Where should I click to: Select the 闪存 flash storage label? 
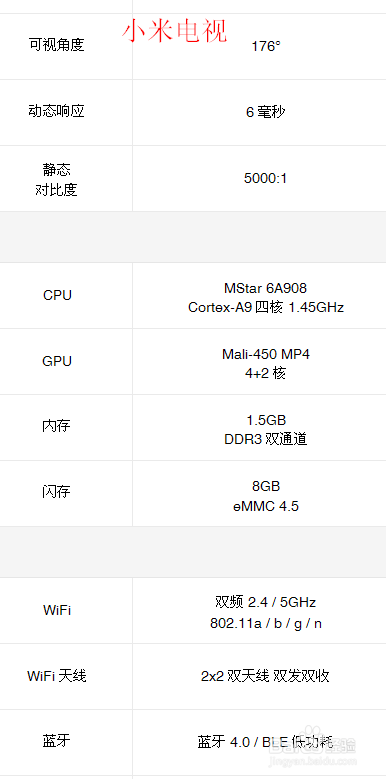(57, 492)
